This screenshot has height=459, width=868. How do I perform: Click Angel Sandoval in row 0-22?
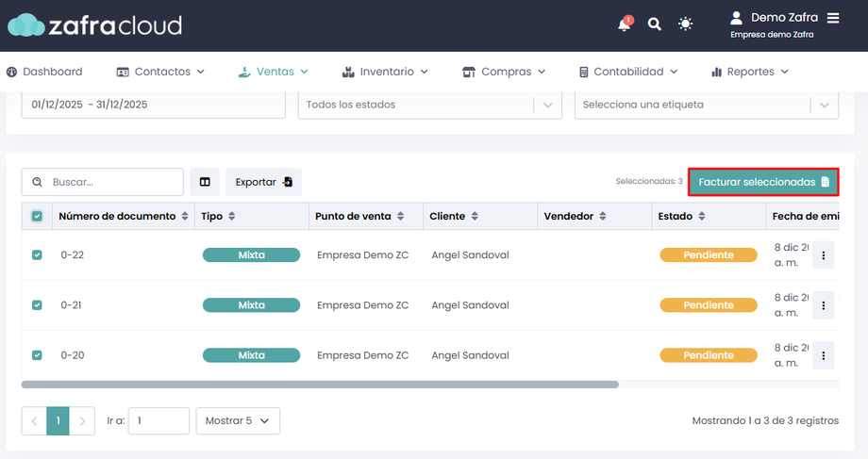pos(471,254)
